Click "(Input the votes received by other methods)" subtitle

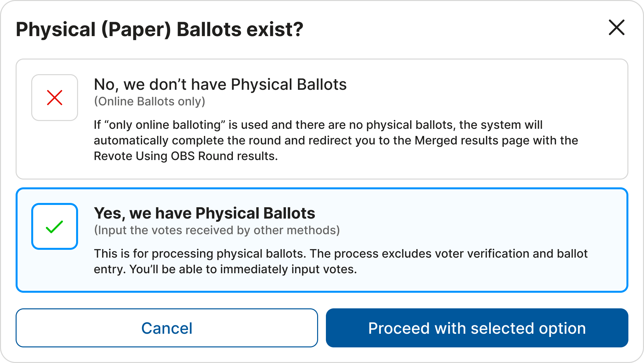tap(217, 230)
